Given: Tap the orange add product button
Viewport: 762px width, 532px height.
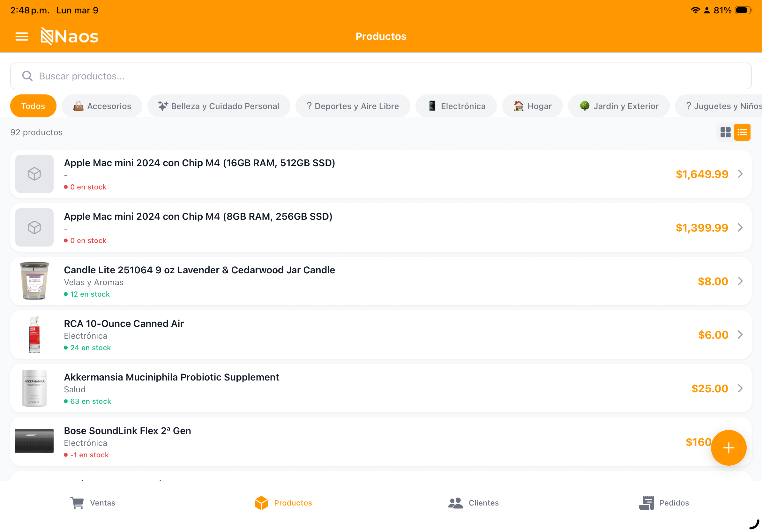Looking at the screenshot, I should coord(728,448).
